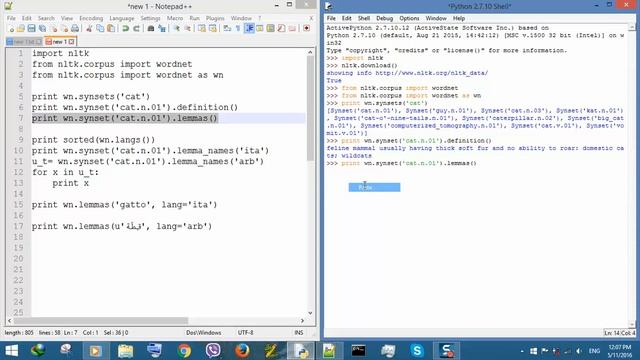The height and width of the screenshot is (360, 640).
Task: Click the Zoom In toolbar icon
Action: click(x=177, y=28)
